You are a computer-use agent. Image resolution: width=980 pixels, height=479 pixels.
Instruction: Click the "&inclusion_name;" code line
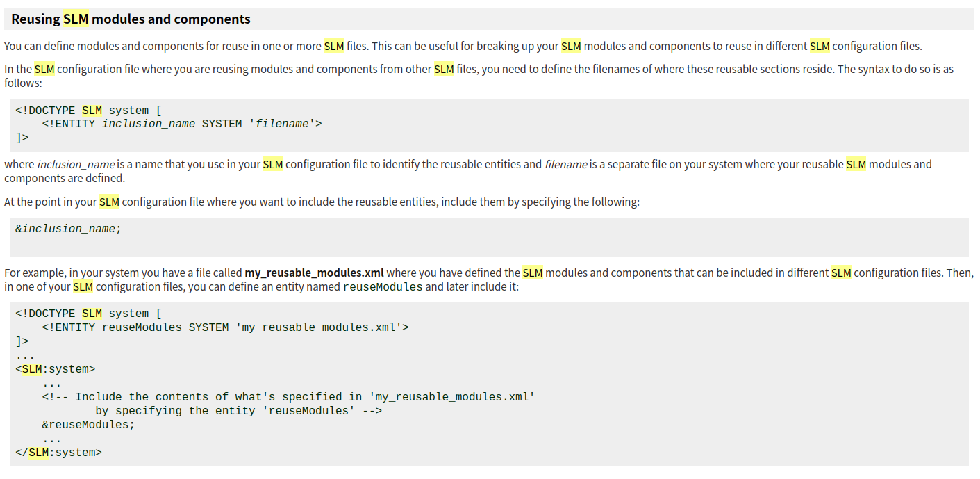pos(68,229)
